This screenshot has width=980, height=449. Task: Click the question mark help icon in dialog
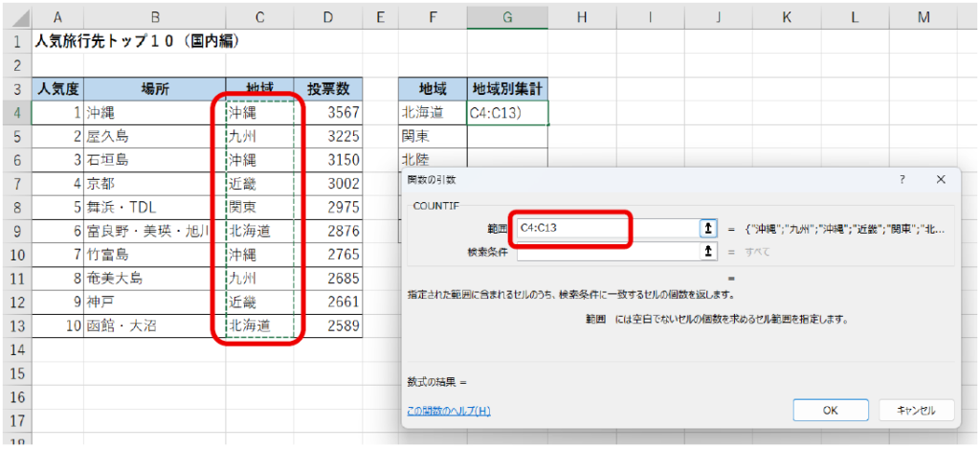coord(902,179)
